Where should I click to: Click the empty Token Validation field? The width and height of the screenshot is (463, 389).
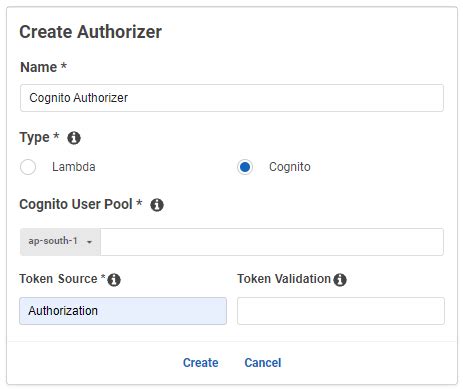point(341,311)
